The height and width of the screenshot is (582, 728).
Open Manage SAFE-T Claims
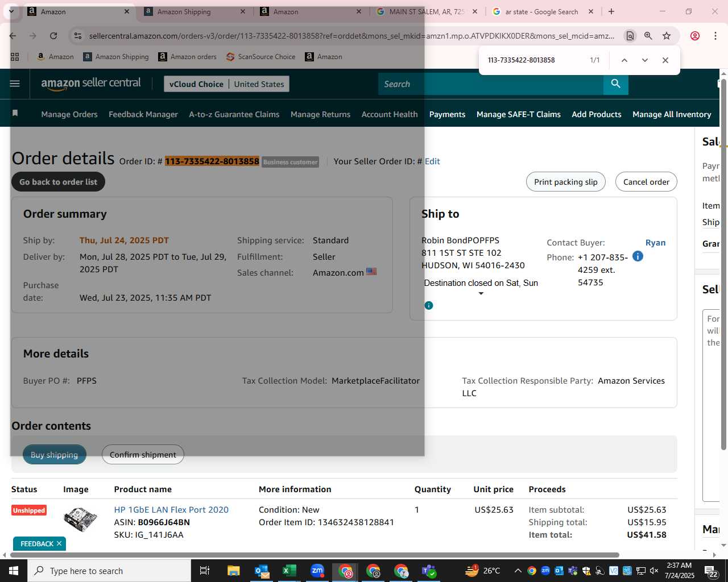pyautogui.click(x=519, y=114)
